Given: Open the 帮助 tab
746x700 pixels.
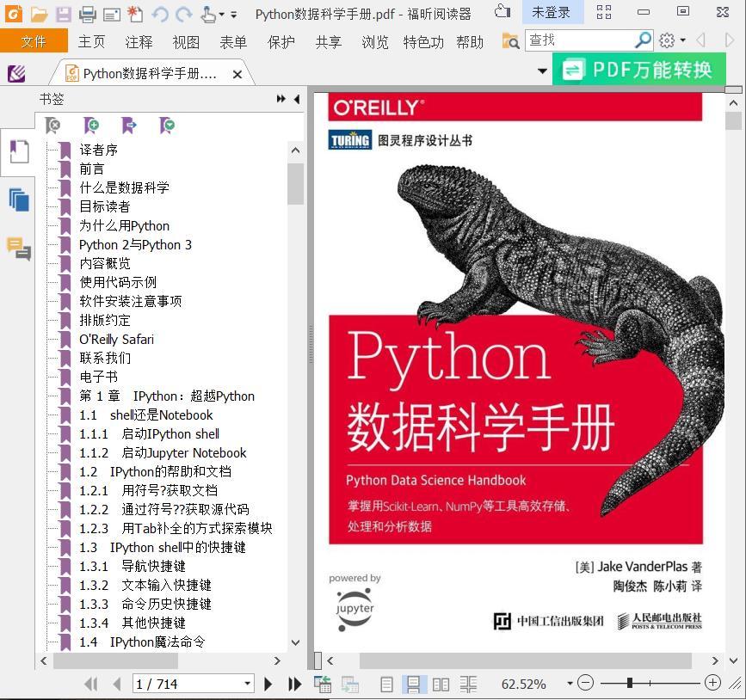Looking at the screenshot, I should [470, 42].
